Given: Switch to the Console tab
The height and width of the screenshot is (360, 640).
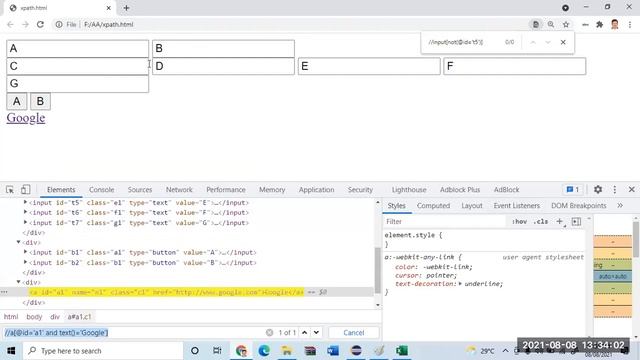Looking at the screenshot, I should click(102, 189).
